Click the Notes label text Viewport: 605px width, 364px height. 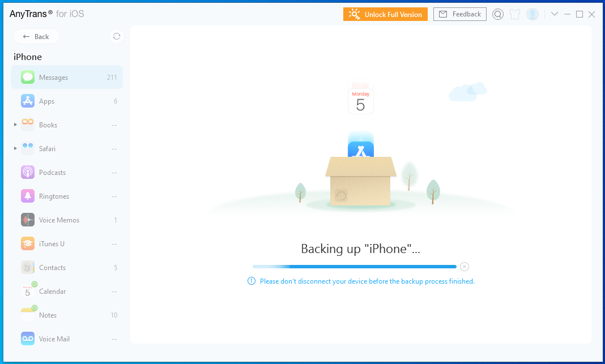(48, 315)
